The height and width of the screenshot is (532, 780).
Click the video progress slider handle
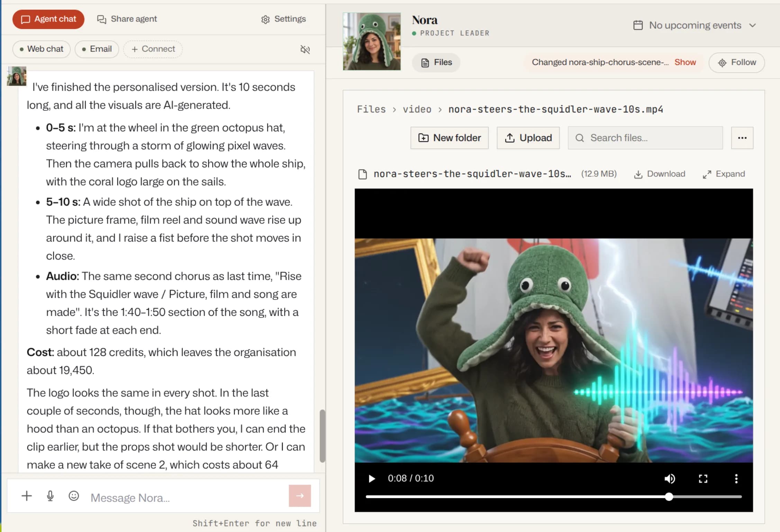(669, 497)
